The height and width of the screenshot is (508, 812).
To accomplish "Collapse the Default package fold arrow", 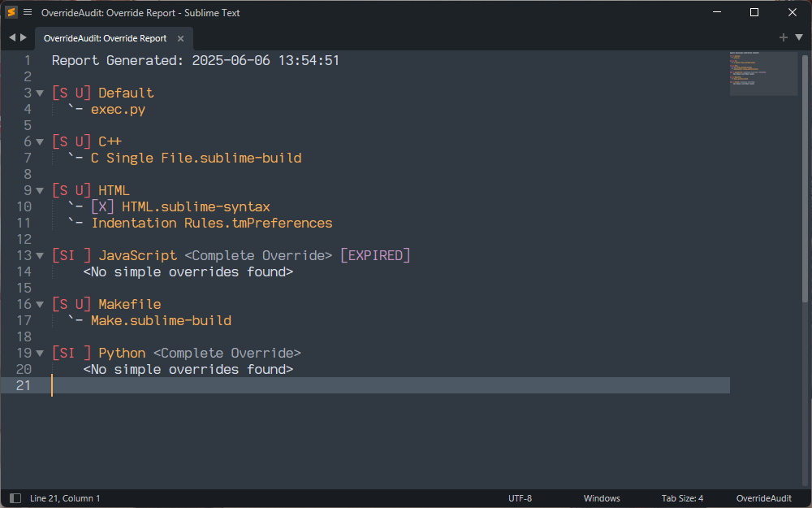I will (x=40, y=93).
